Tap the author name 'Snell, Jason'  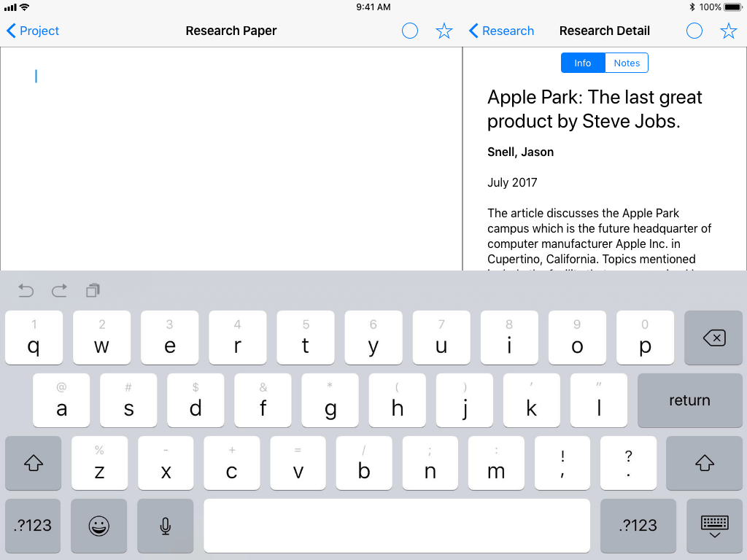pyautogui.click(x=521, y=152)
